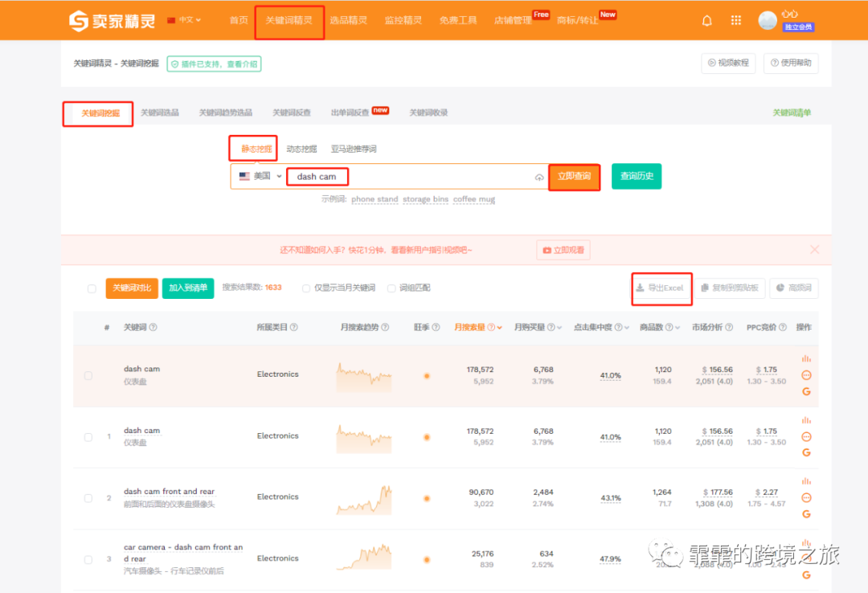Image resolution: width=868 pixels, height=593 pixels.
Task: Open 关键词精灵 in top navigation
Action: (x=289, y=20)
